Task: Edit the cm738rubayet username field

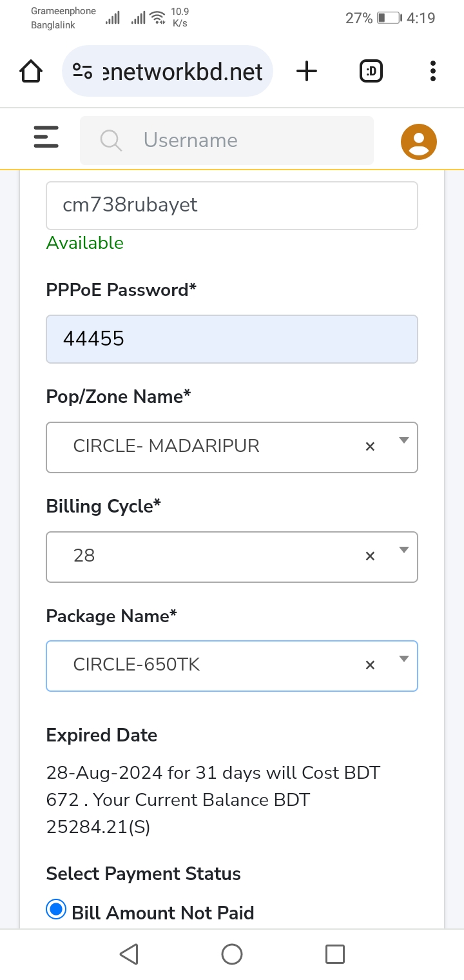Action: (x=232, y=206)
